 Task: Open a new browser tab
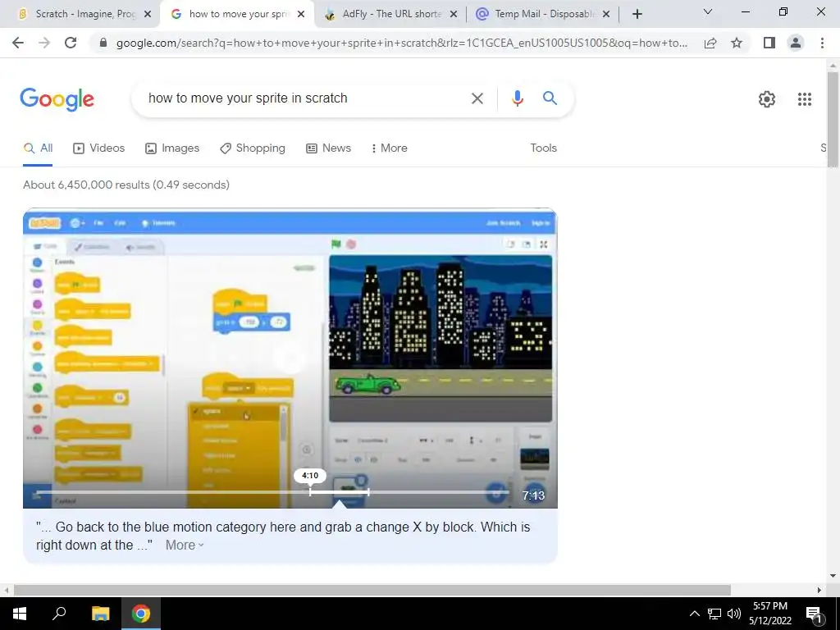637,15
